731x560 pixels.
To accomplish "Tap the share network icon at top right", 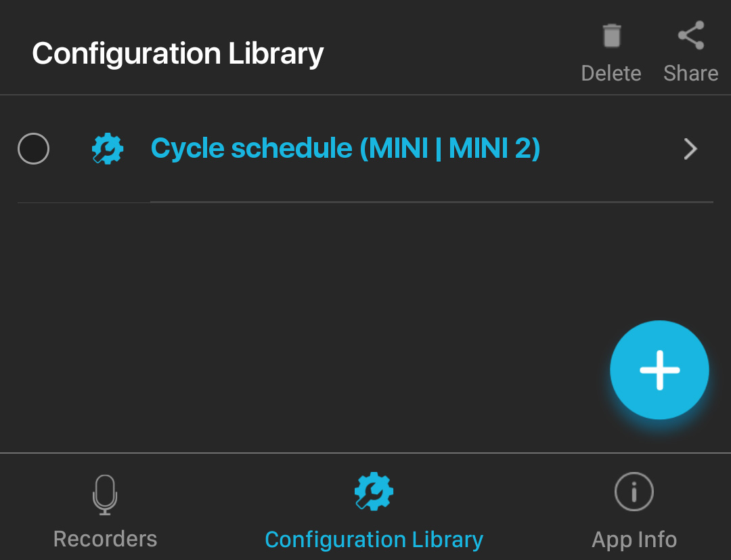I will pyautogui.click(x=690, y=35).
